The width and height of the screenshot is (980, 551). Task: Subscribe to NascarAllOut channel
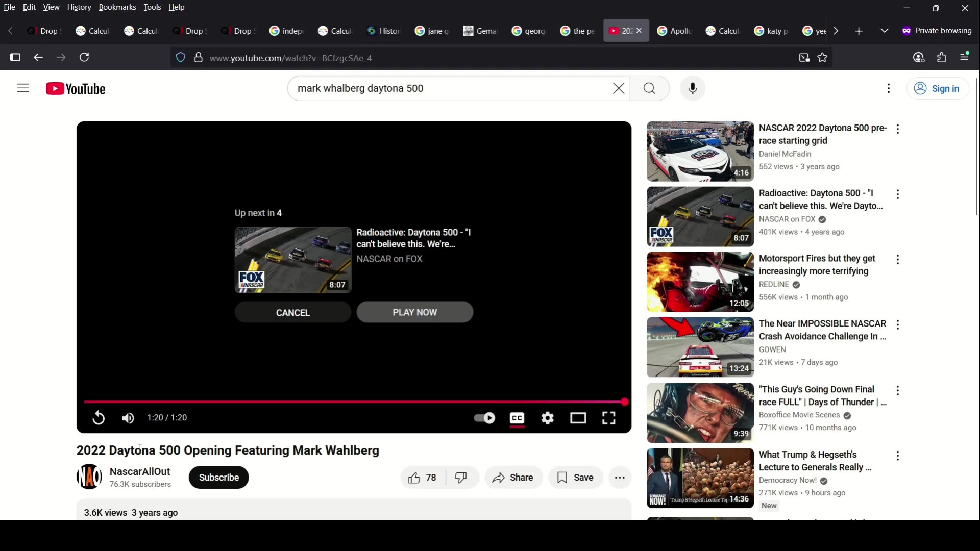click(x=219, y=478)
